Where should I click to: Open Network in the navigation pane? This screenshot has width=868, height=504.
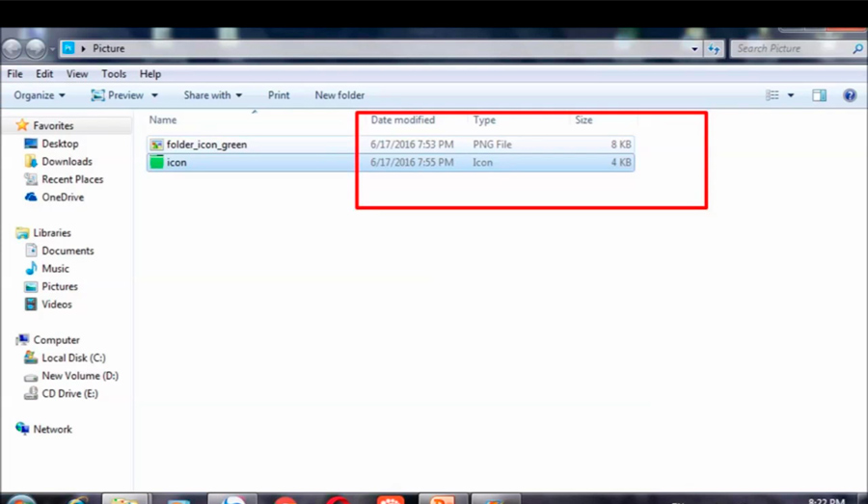(52, 430)
